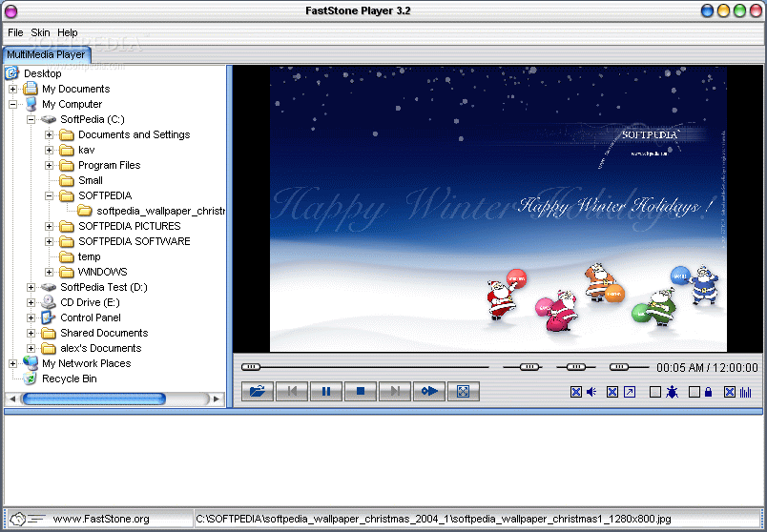Click the short slider beside the time display
The height and width of the screenshot is (532, 767).
tap(629, 367)
